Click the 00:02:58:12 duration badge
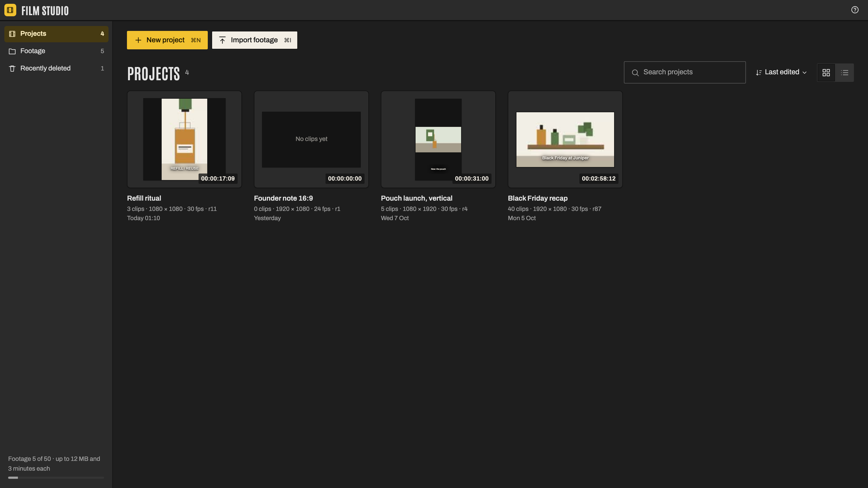 [598, 178]
